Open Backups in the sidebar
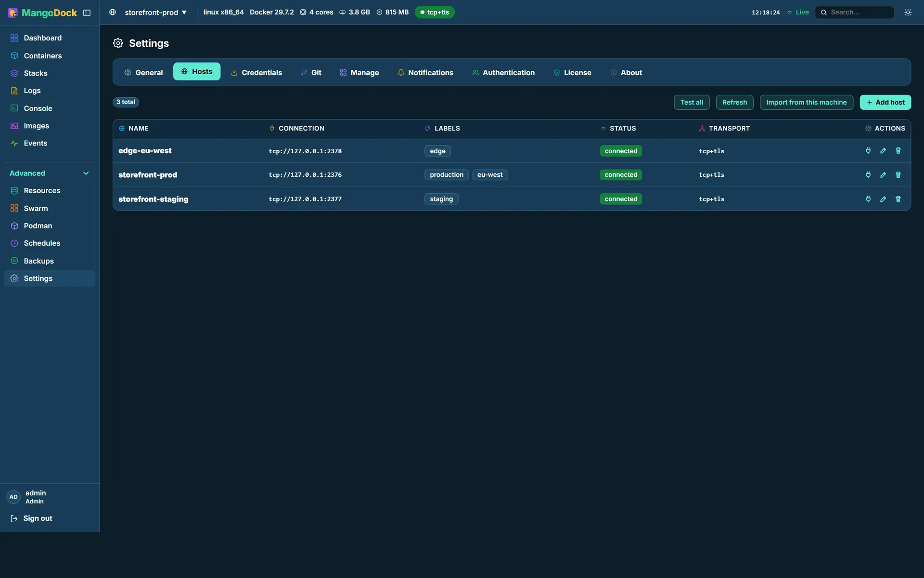This screenshot has height=578, width=924. (x=50, y=261)
